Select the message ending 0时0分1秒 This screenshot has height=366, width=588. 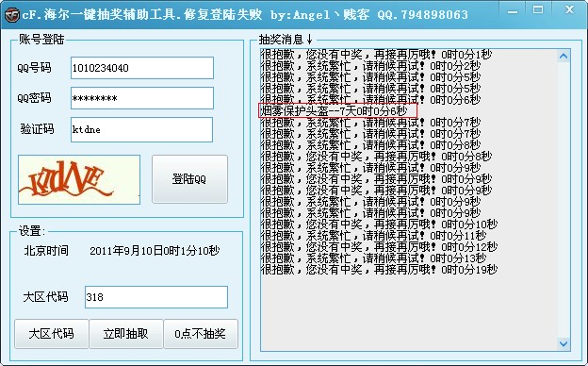376,55
